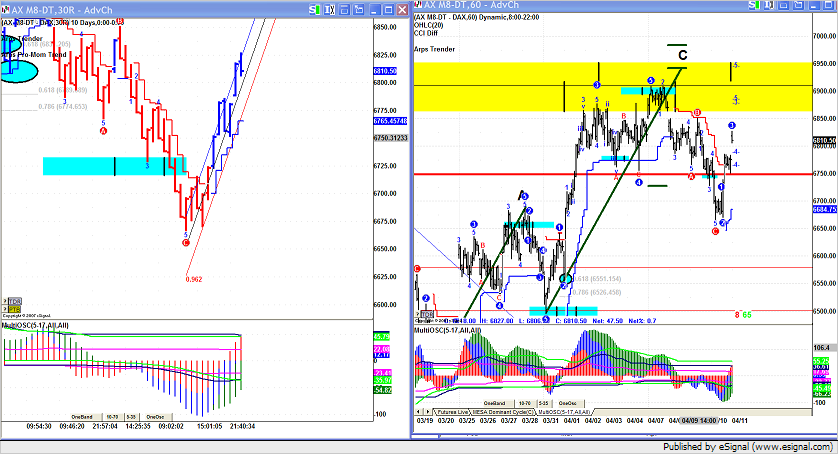Open the MESA Dominant Cycle tab
This screenshot has height=454, width=838.
[x=505, y=411]
